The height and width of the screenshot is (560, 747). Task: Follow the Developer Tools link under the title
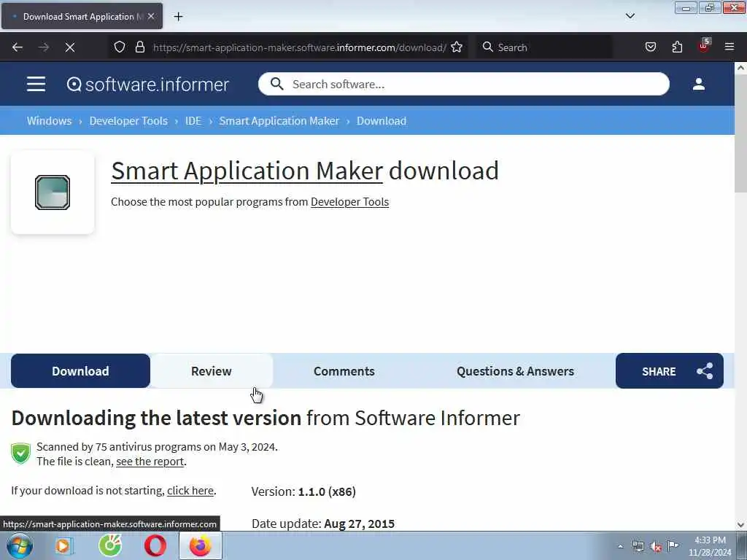pos(349,202)
